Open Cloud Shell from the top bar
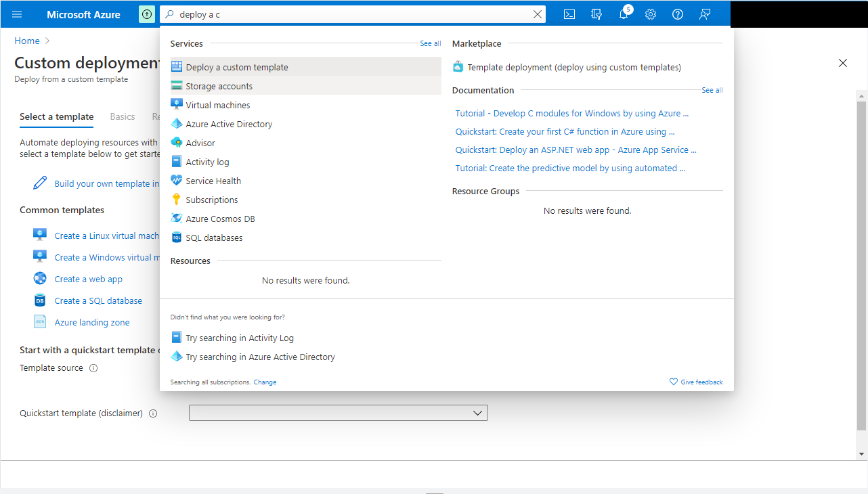Screen dimensions: 868x494 click(570, 14)
